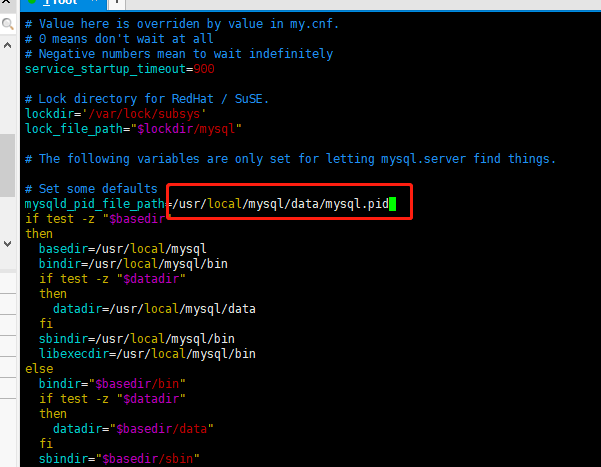Switch to the '1 root' session tab
The image size is (601, 467).
coord(63,3)
